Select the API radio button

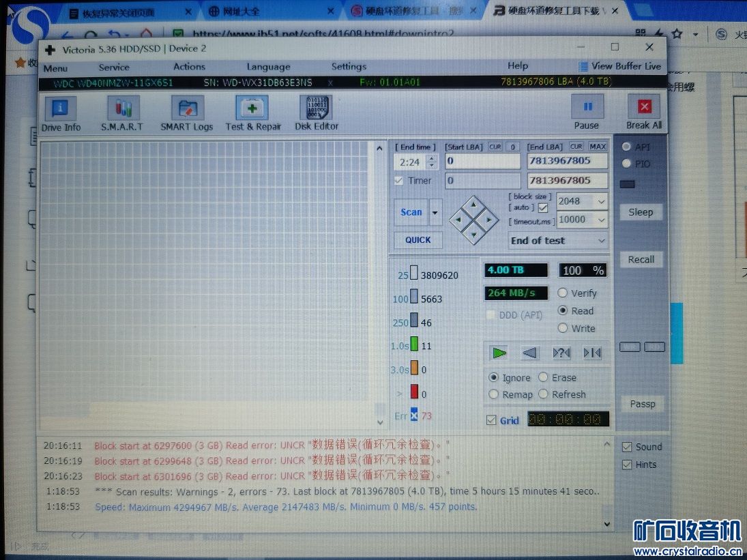click(x=626, y=147)
